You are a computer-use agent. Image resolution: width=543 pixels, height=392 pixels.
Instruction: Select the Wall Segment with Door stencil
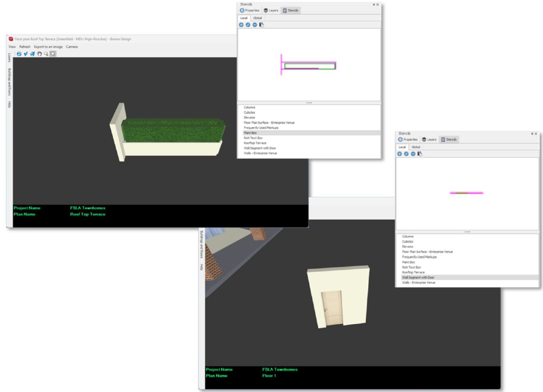point(419,278)
